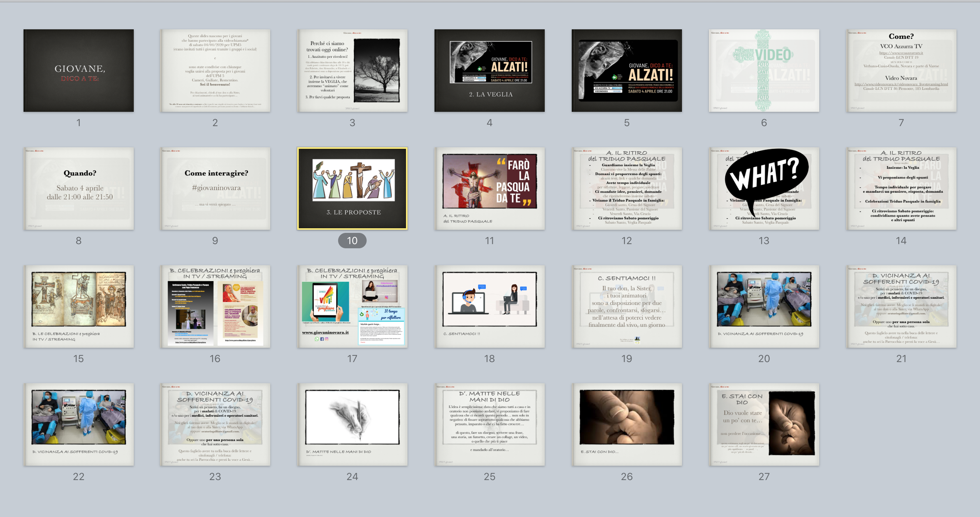Select slide 4 titled 2. LA VEGLIA
980x517 pixels.
(490, 71)
